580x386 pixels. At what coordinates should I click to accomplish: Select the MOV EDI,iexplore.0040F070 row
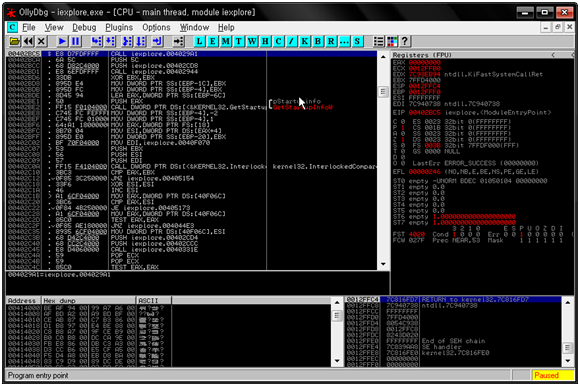click(x=192, y=143)
